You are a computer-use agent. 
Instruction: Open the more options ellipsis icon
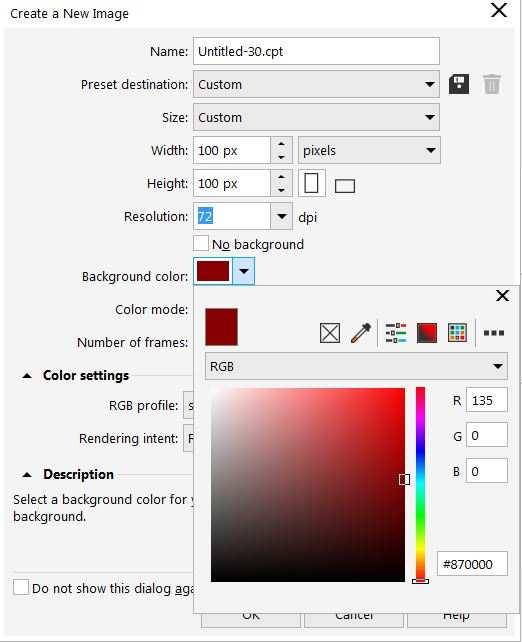click(494, 333)
